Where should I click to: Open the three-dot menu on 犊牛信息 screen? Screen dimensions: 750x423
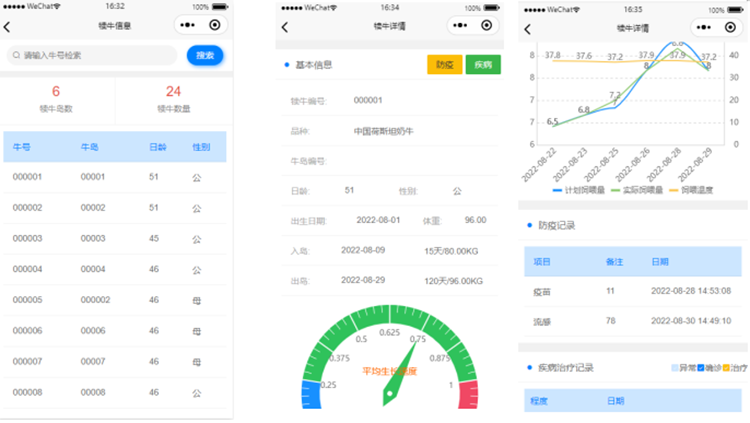tap(187, 26)
